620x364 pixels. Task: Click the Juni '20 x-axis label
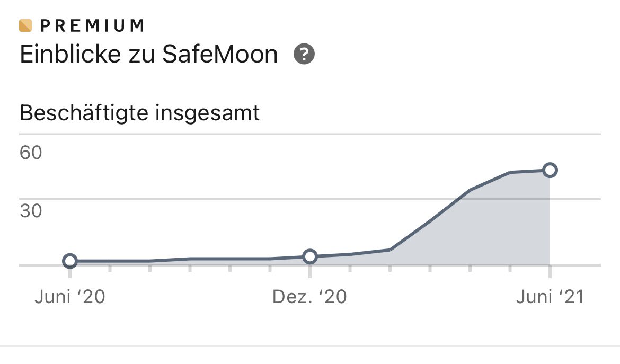(x=70, y=297)
